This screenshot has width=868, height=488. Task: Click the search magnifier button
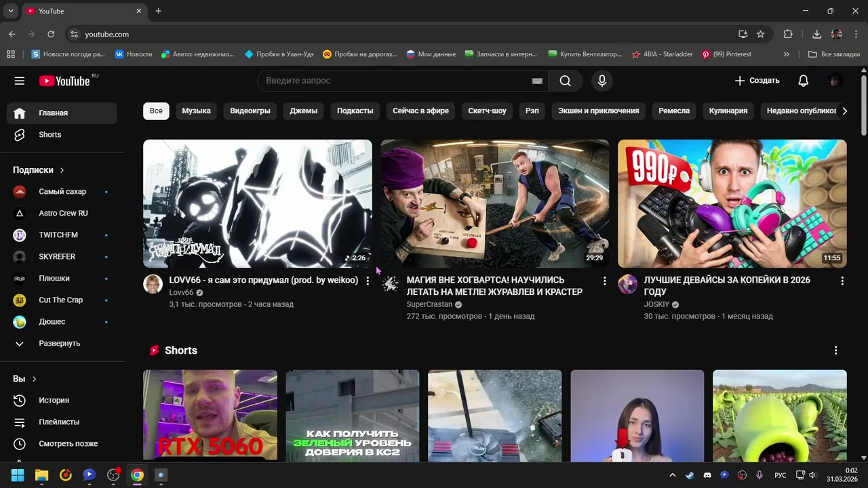point(565,81)
